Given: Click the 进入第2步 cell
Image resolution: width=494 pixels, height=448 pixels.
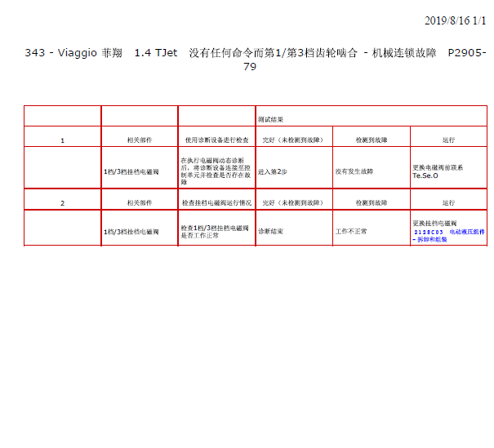Looking at the screenshot, I should click(x=294, y=168).
